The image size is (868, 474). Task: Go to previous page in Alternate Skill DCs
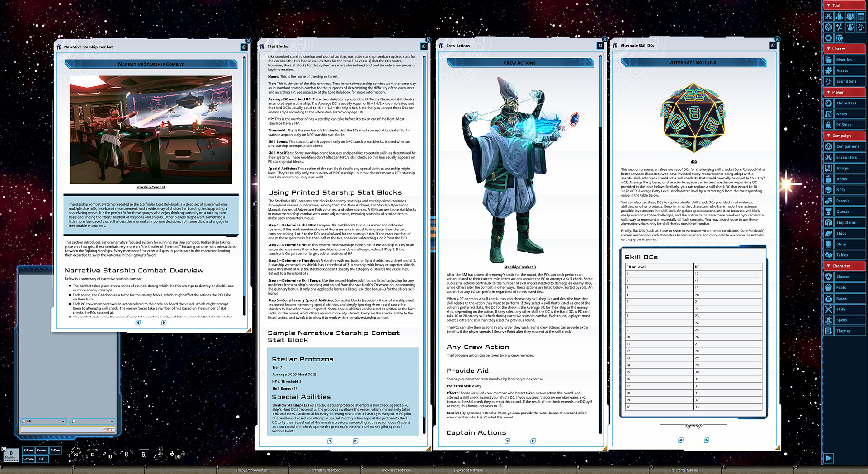(681, 440)
